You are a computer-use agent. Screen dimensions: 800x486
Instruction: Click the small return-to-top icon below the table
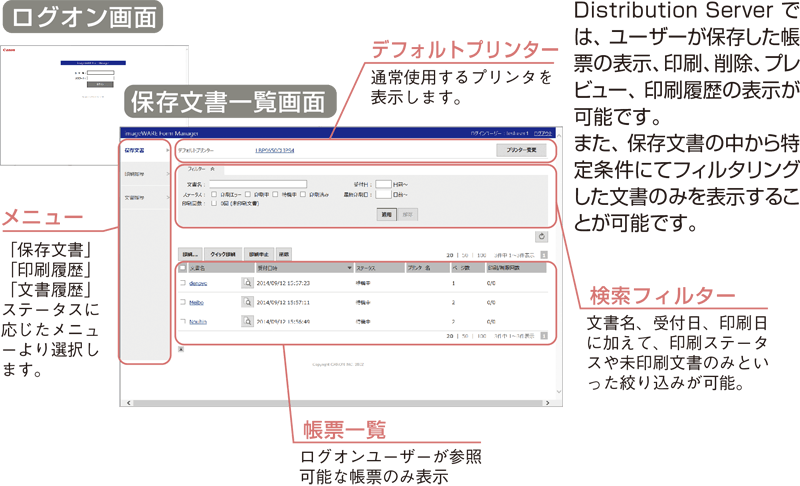point(181,349)
